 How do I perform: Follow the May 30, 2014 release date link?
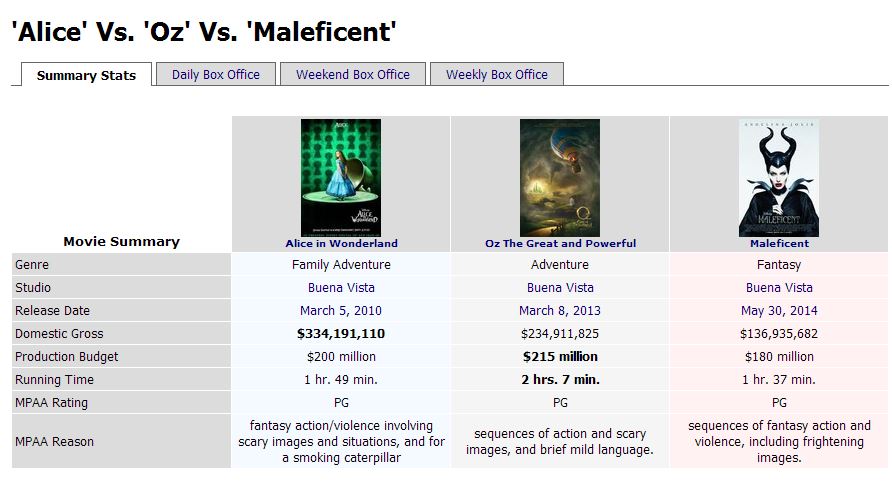[x=779, y=311]
